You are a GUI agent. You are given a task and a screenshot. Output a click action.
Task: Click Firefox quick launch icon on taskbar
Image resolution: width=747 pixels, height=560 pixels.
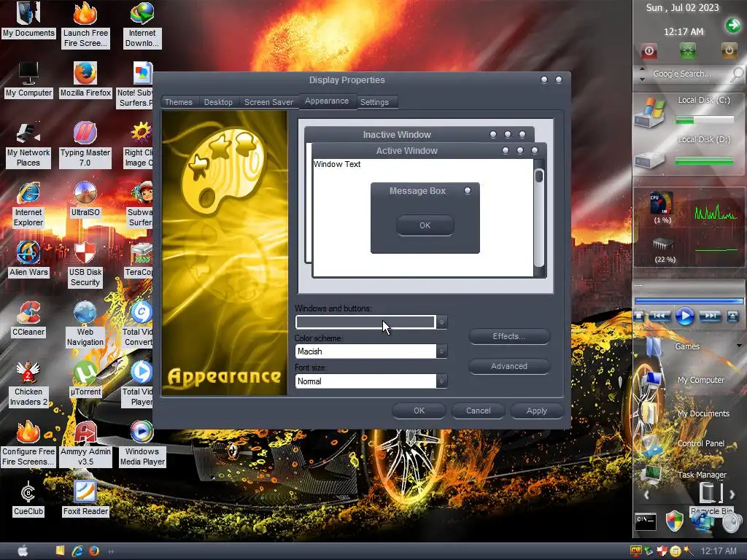coord(94,551)
